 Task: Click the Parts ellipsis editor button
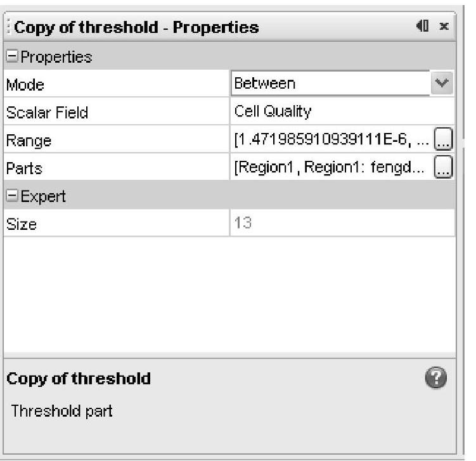coord(443,167)
